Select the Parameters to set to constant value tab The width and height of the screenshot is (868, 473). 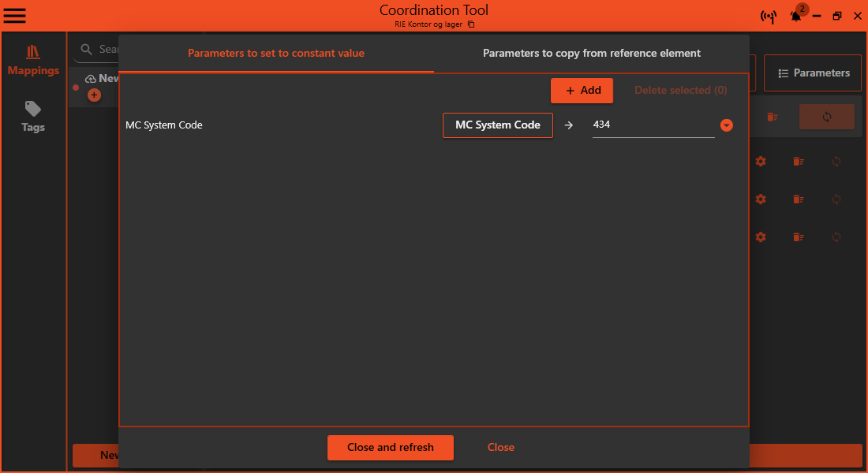click(275, 53)
